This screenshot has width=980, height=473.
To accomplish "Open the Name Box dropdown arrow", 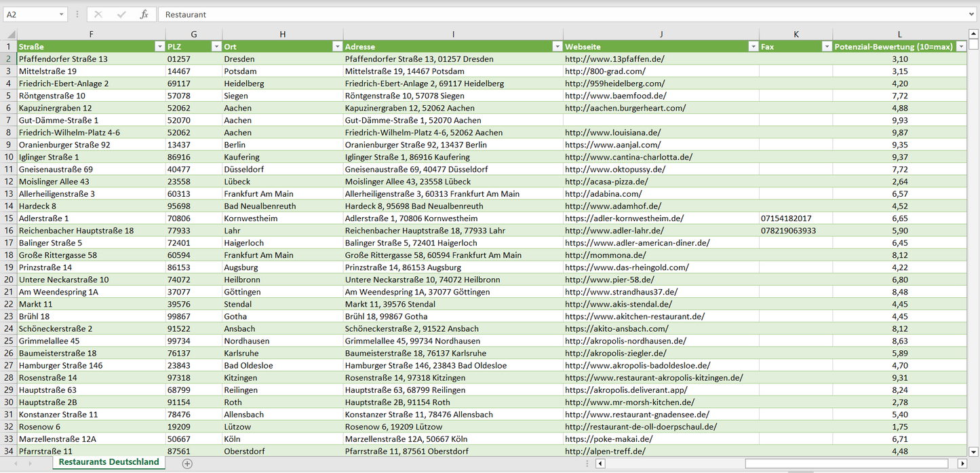I will point(61,14).
